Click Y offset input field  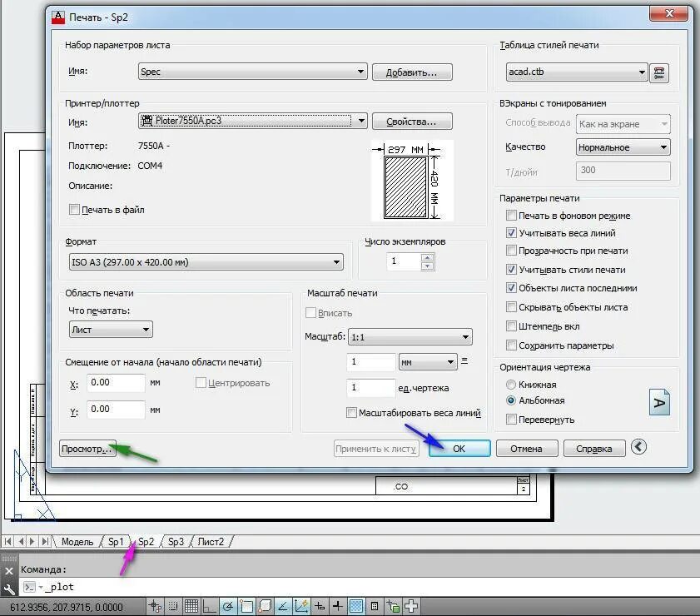[116, 410]
